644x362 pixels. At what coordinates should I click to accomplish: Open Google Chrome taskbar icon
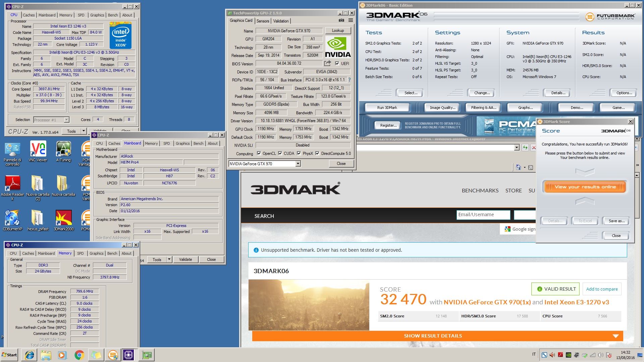(x=79, y=355)
